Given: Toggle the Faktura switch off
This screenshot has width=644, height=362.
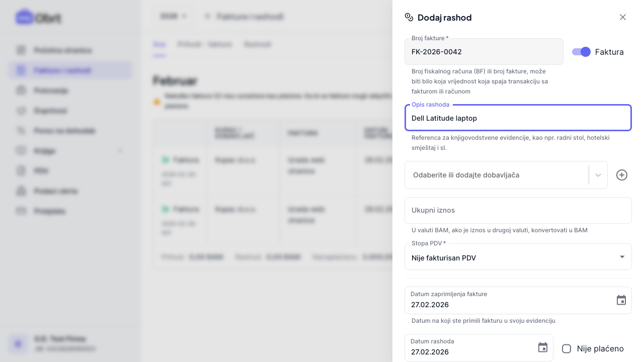Looking at the screenshot, I should tap(581, 52).
